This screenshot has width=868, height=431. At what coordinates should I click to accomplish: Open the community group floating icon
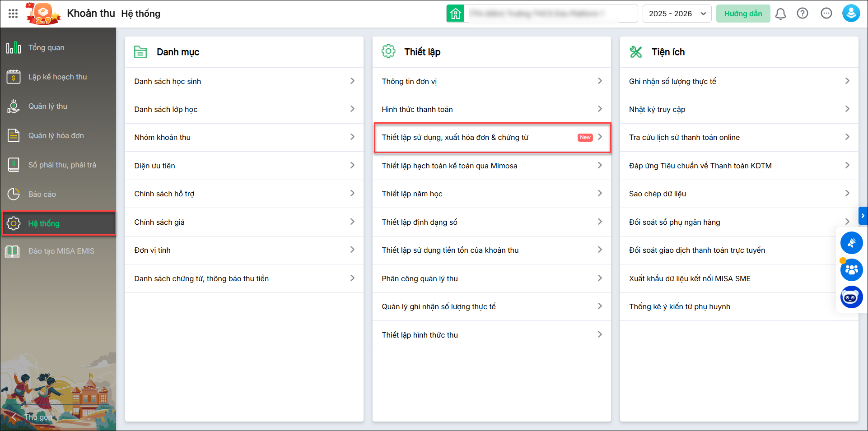click(x=851, y=270)
